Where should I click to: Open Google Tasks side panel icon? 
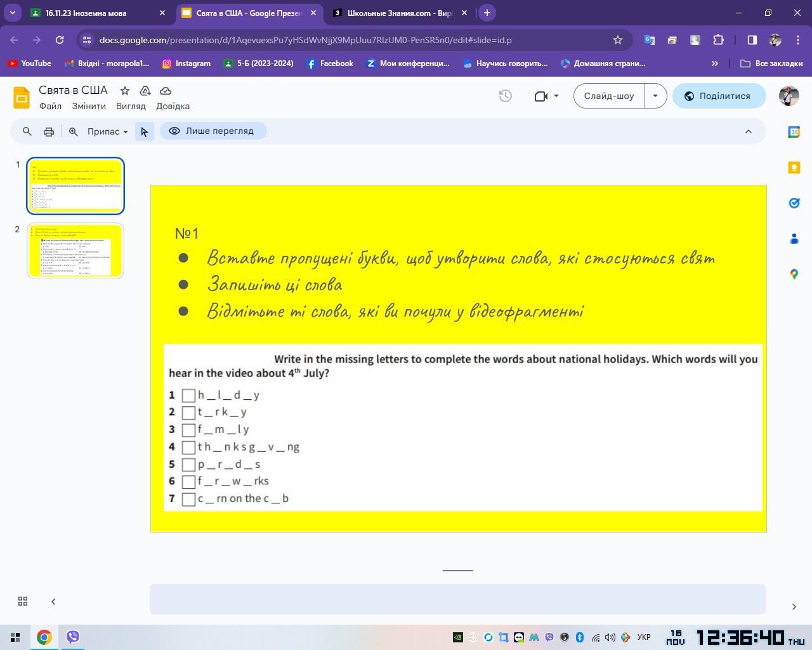(794, 203)
